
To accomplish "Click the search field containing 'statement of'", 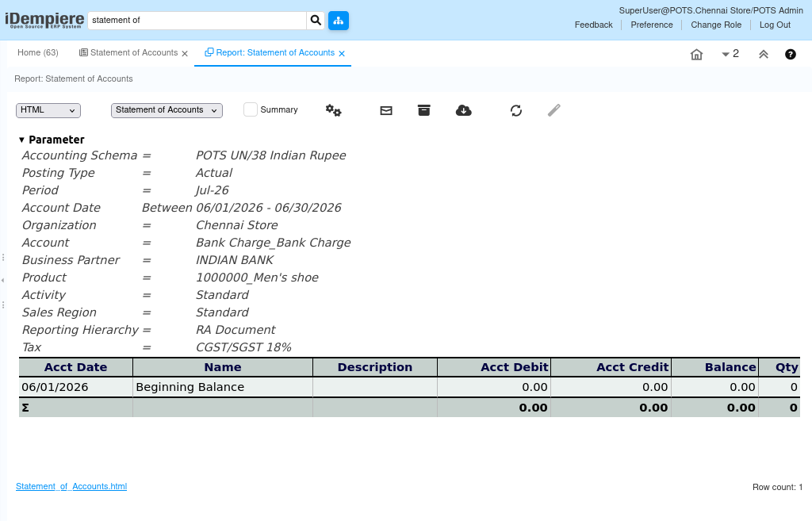I will [197, 20].
